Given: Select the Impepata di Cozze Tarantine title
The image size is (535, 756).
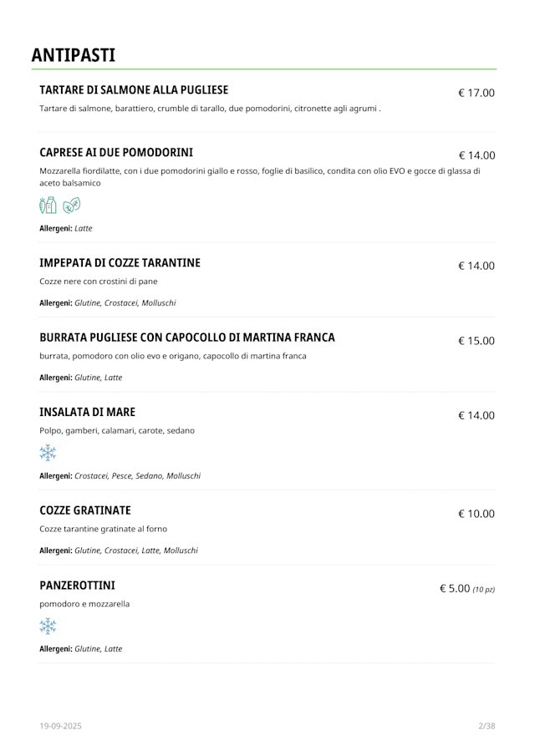Looking at the screenshot, I should click(120, 263).
